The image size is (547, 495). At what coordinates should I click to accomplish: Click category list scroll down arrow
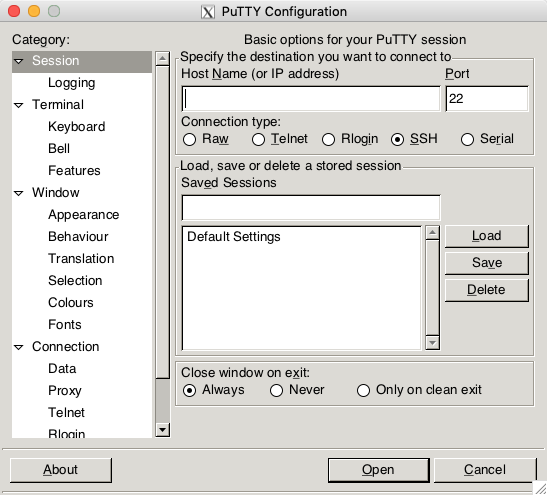163,430
